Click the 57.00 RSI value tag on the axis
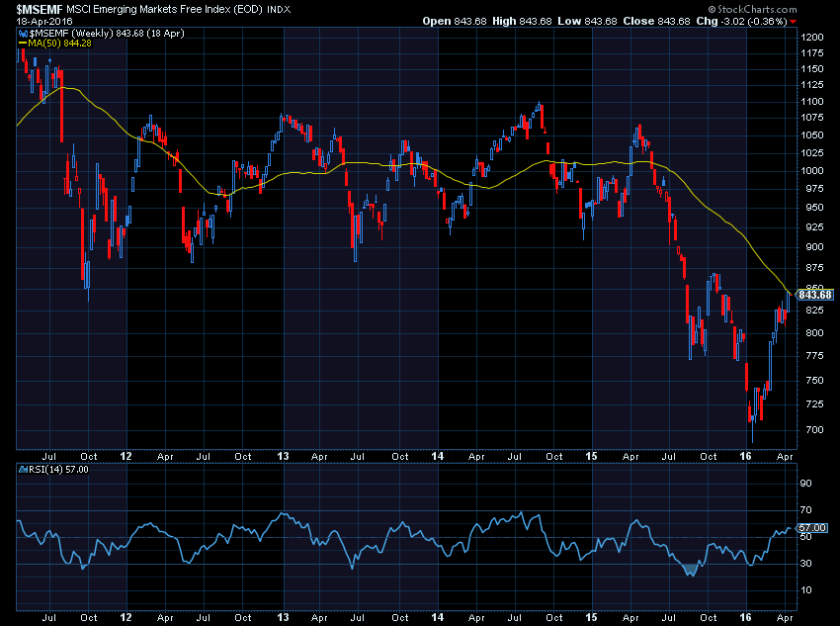This screenshot has width=840, height=626. coord(812,528)
